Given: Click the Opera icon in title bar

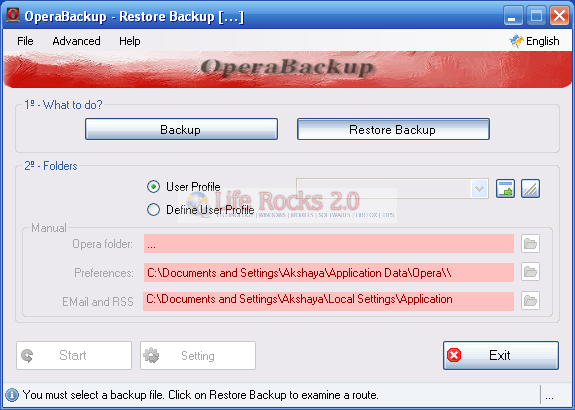Looking at the screenshot, I should [x=13, y=16].
